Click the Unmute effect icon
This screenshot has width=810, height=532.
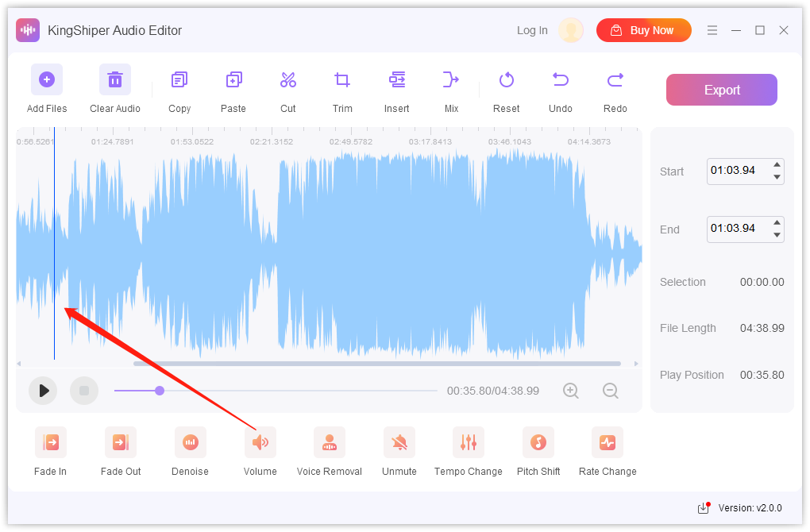399,442
